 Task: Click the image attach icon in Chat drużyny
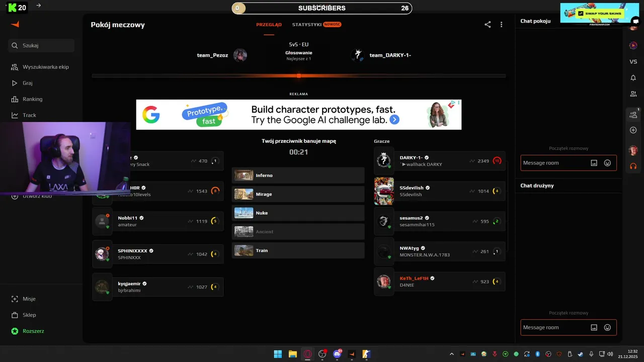tap(594, 327)
